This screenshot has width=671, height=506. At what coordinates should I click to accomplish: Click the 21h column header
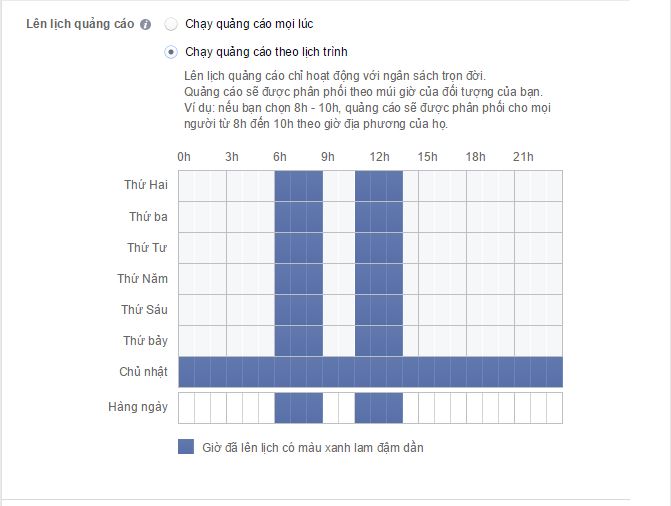pyautogui.click(x=523, y=157)
